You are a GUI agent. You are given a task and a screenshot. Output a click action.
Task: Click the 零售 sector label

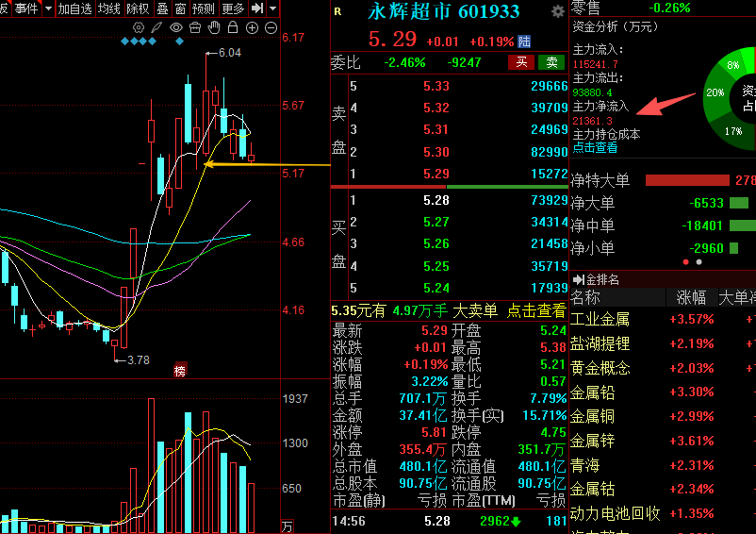tap(585, 8)
